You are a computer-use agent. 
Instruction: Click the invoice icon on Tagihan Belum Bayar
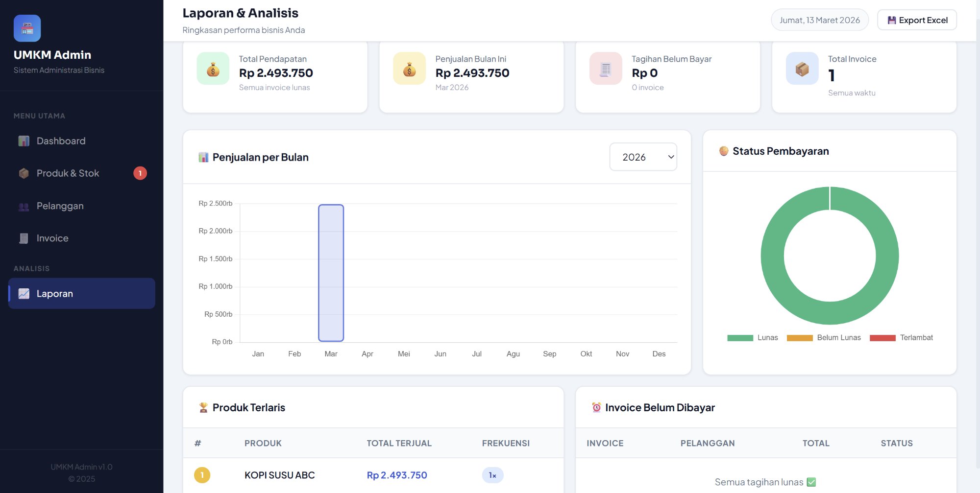[605, 69]
